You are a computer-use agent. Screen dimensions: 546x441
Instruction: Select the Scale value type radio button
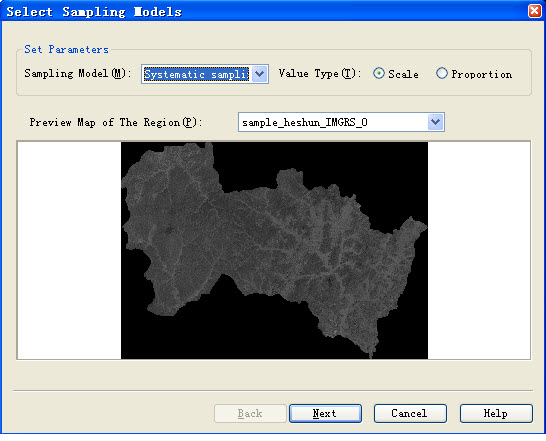click(379, 74)
